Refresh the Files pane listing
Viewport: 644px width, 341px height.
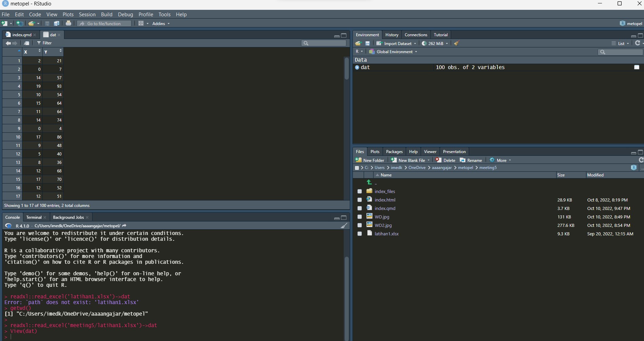click(641, 160)
